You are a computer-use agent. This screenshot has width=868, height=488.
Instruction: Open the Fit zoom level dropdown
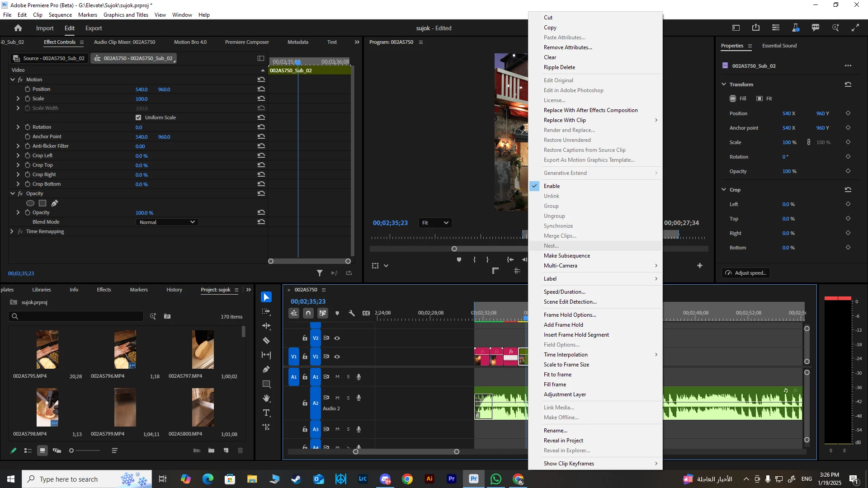(x=435, y=223)
